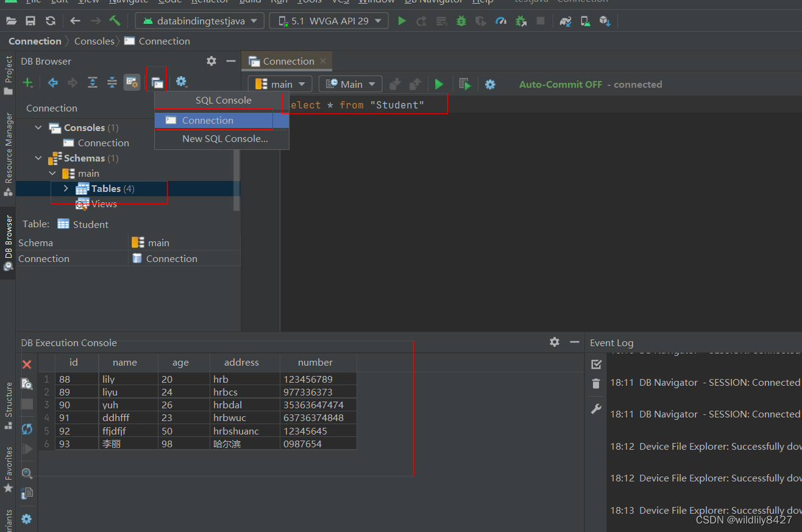This screenshot has height=532, width=802.
Task: Click the DB Browser tree scrollbar
Action: 236,180
